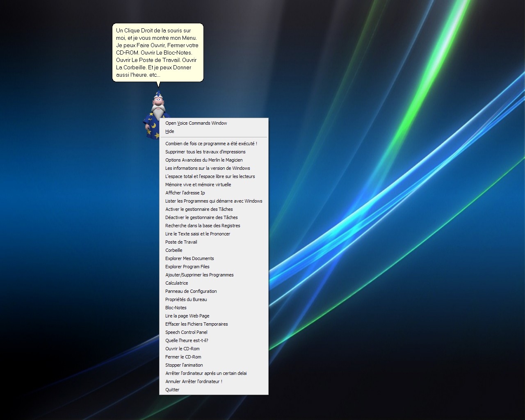Choose Afficher l'adresse Ip
525x420 pixels.
click(x=214, y=193)
